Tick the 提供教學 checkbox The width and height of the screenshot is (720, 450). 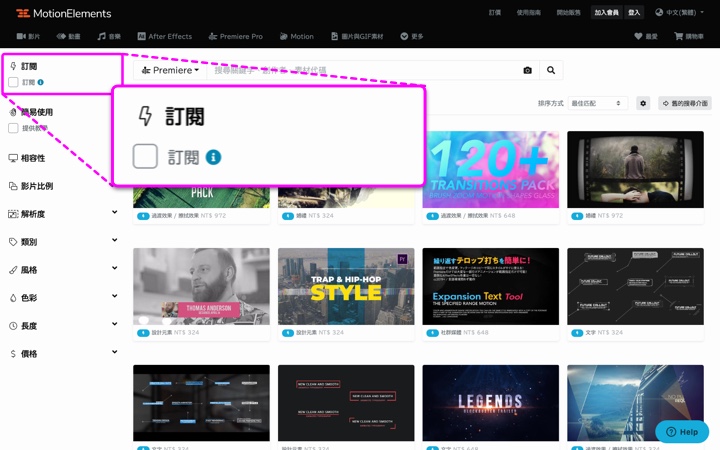coord(13,128)
